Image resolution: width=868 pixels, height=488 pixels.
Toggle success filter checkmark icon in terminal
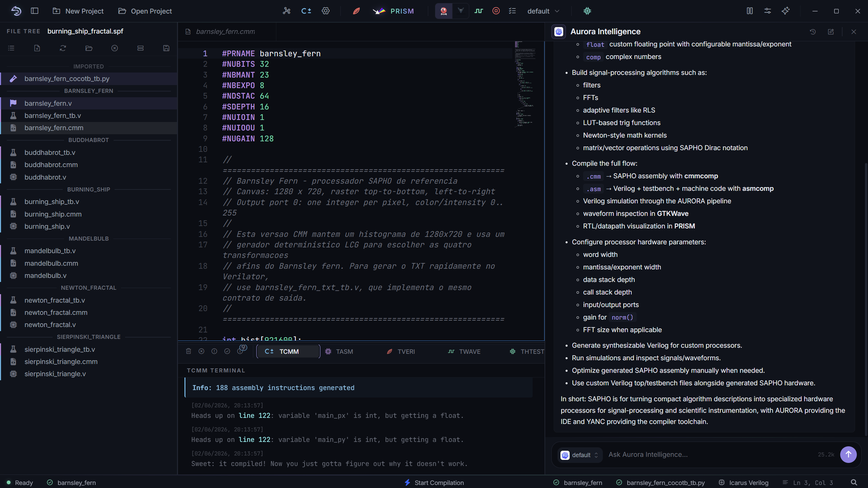click(227, 351)
